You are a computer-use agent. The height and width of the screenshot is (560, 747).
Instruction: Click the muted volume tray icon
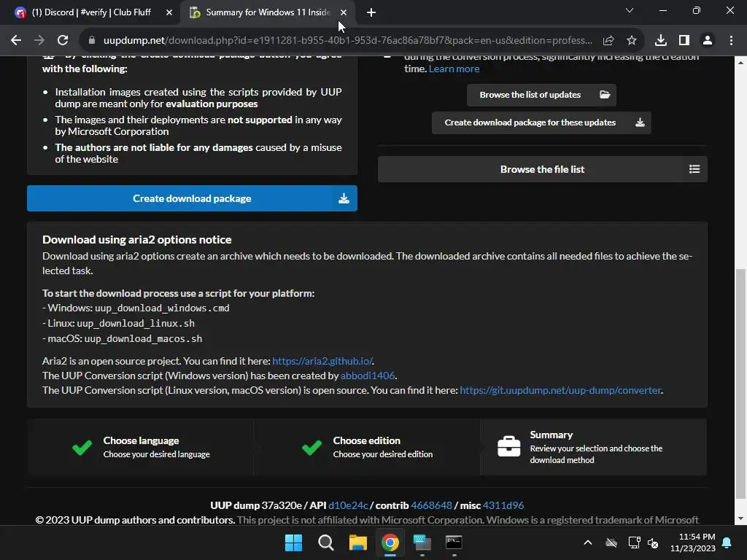[x=653, y=542]
